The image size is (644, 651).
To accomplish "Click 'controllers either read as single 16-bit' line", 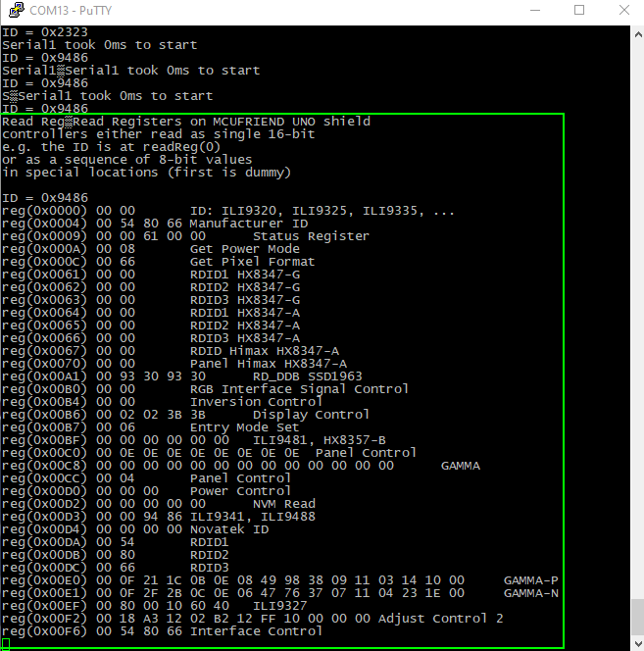I will (x=158, y=134).
